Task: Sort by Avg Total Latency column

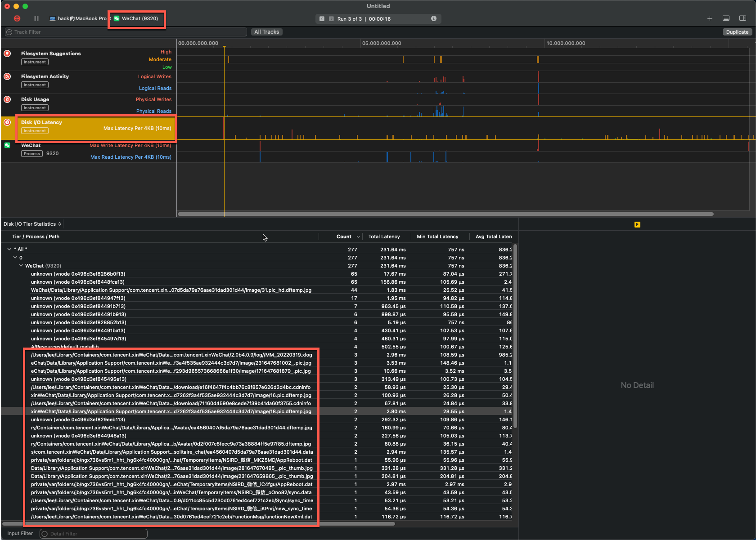Action: pos(493,237)
